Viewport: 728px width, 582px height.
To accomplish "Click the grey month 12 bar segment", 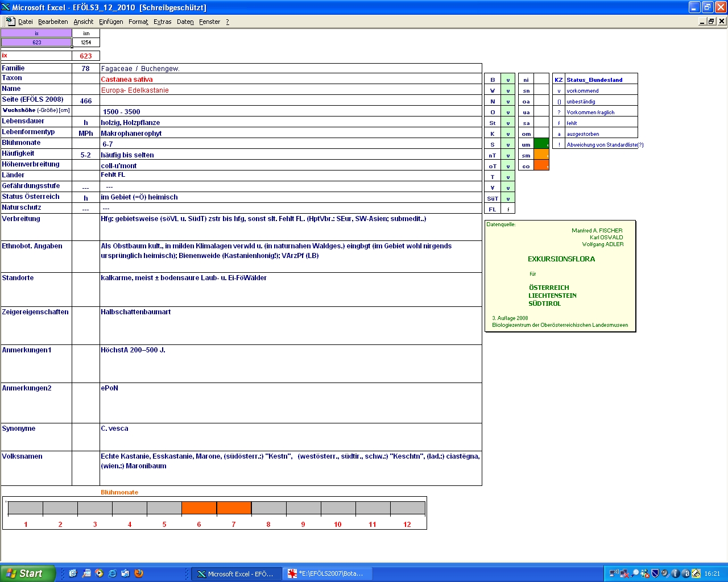I will pos(407,508).
